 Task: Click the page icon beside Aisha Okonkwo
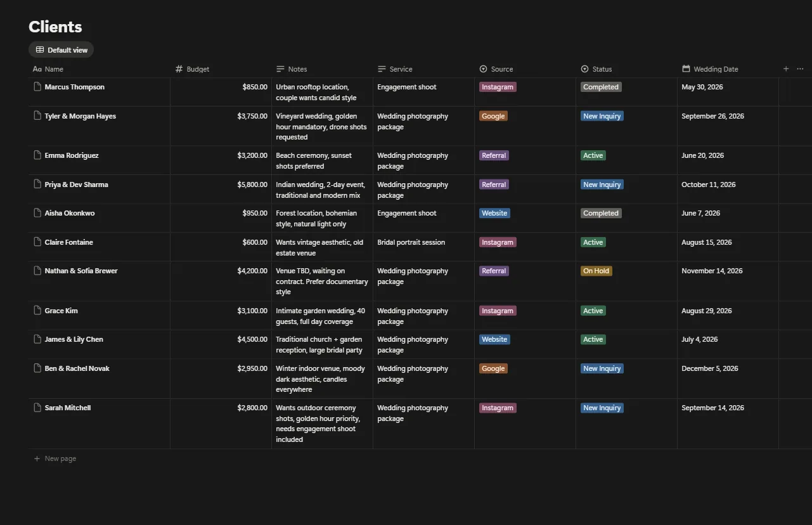37,213
